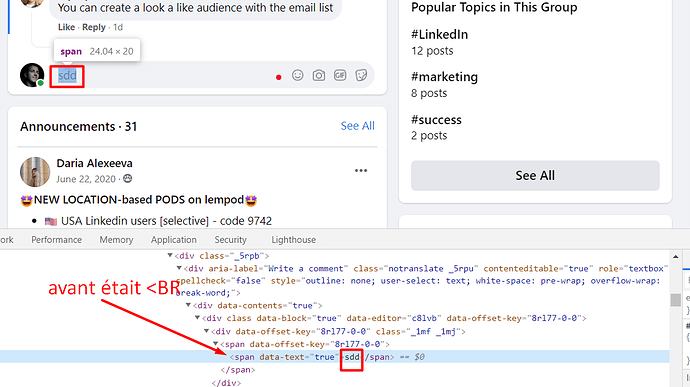
Task: Open Daria Alexeeva's profile name
Action: click(x=94, y=163)
